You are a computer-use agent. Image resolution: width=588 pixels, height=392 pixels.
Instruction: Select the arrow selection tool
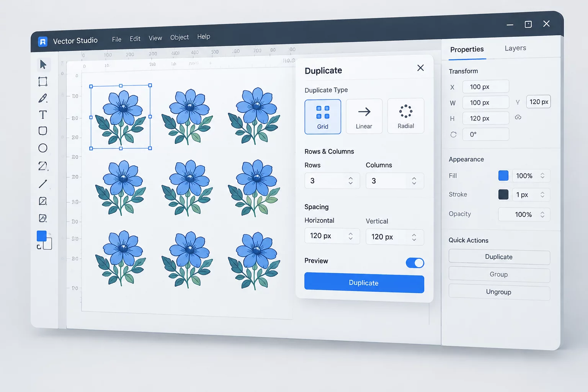pos(43,64)
